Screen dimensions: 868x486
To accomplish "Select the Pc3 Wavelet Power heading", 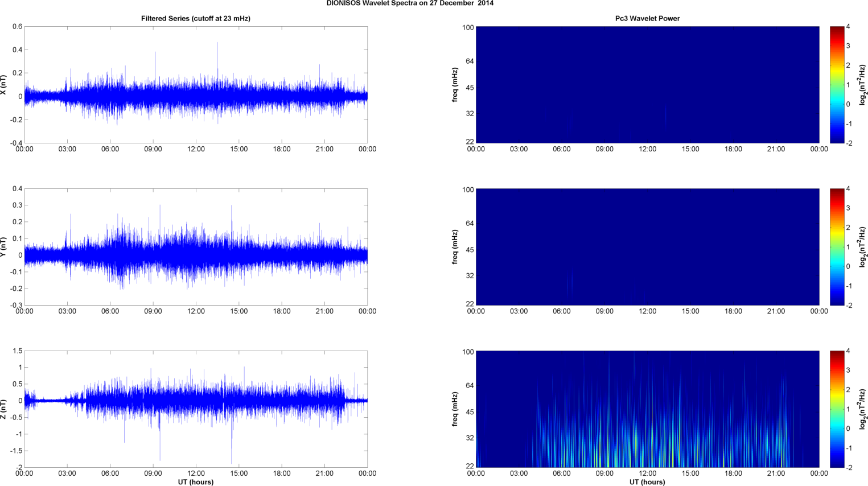I will (647, 19).
